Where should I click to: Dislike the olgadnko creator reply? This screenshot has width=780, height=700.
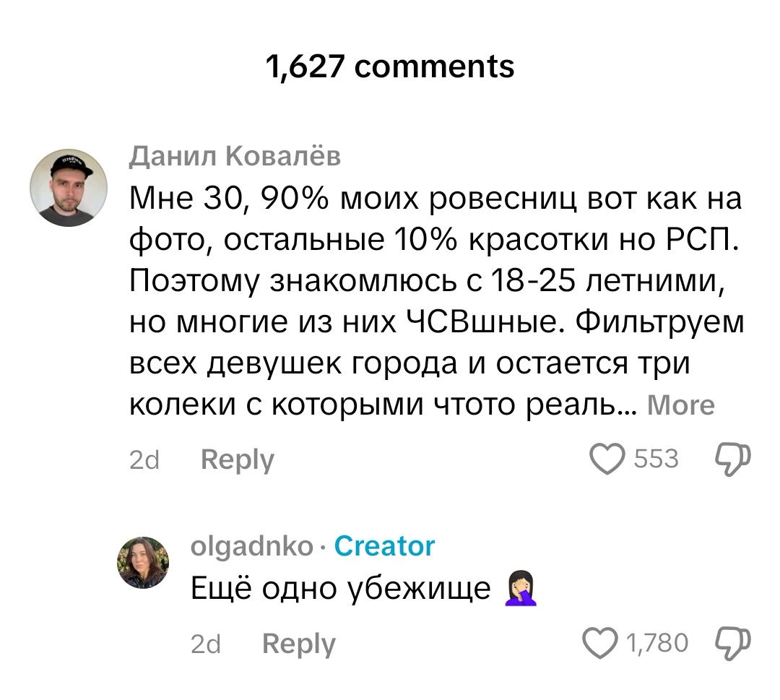pos(731,642)
